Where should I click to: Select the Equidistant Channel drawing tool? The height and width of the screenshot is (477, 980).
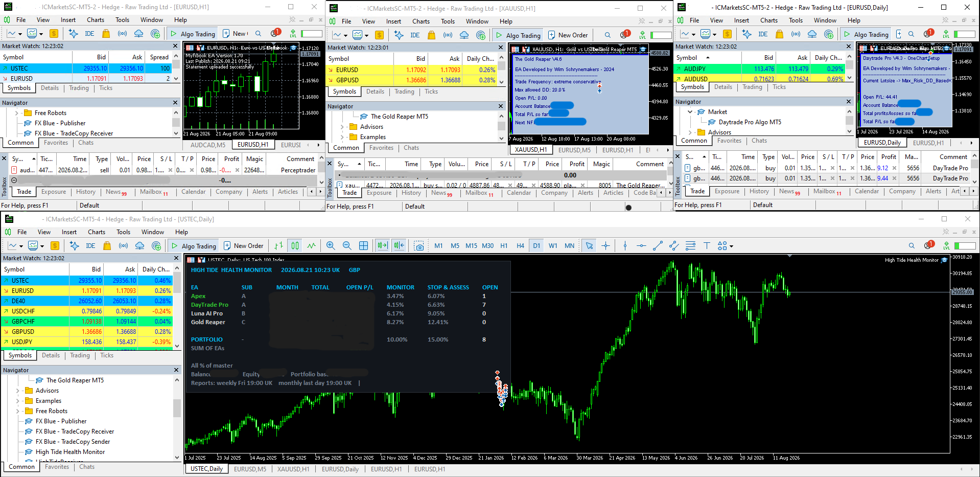[x=674, y=246]
